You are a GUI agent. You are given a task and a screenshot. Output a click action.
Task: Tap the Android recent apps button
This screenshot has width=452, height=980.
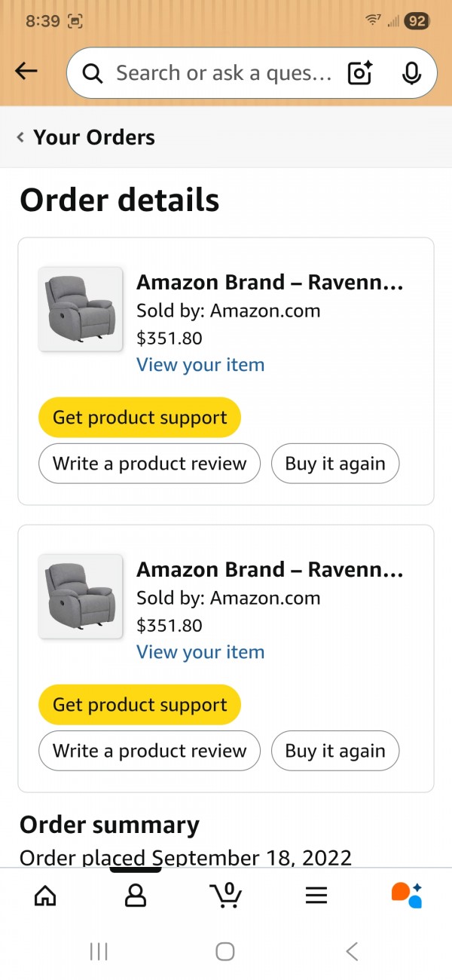coord(99,951)
